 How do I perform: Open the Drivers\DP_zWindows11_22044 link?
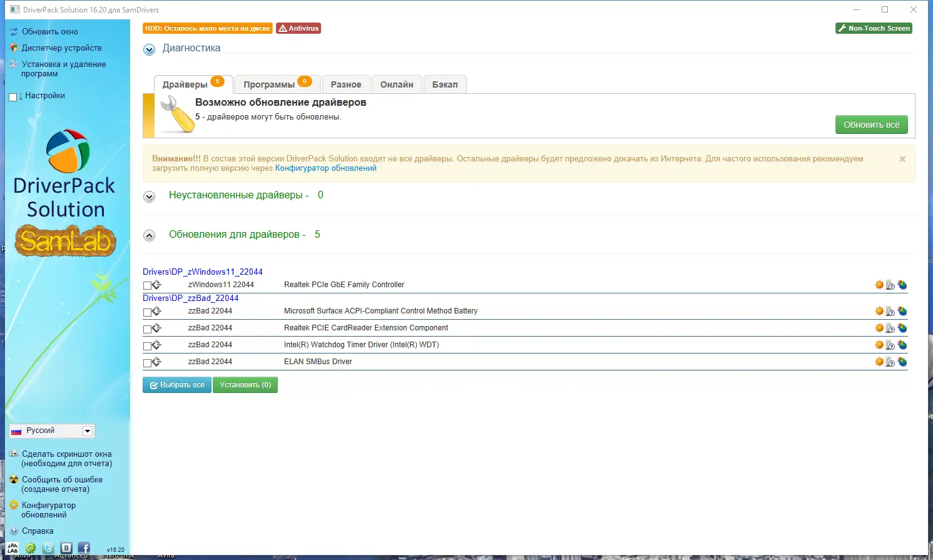coord(203,272)
